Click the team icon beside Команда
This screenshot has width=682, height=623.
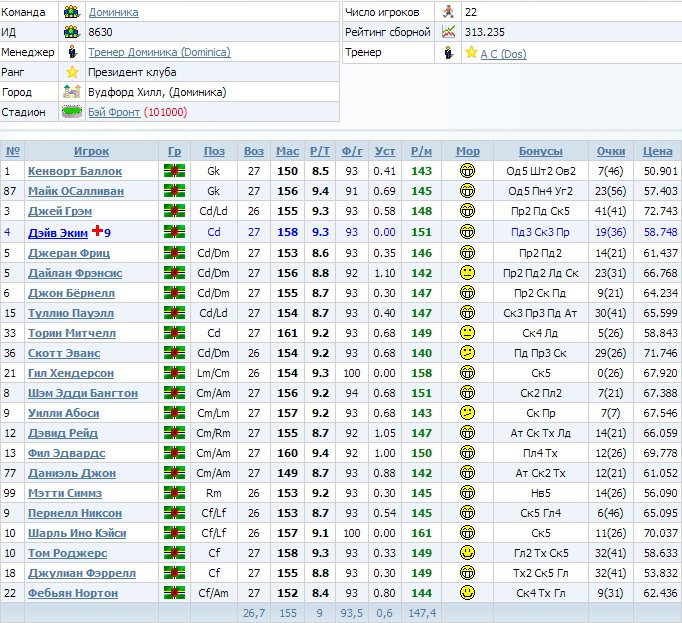point(72,12)
